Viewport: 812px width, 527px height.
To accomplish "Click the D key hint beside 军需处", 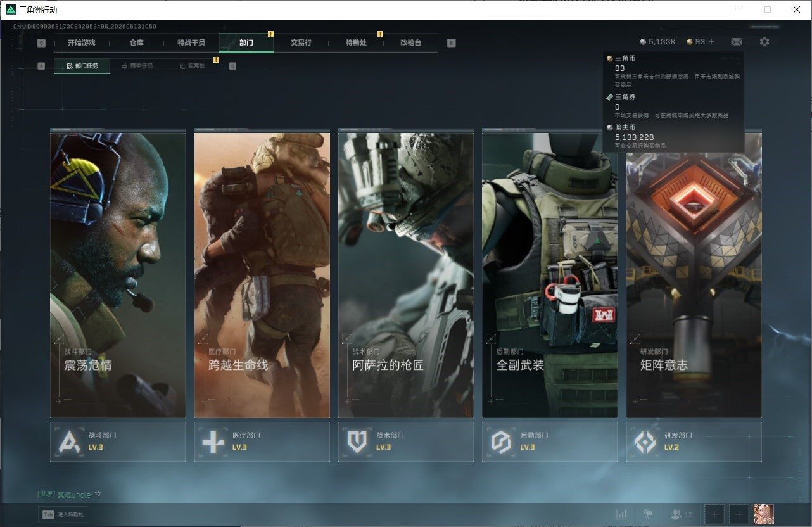I will point(232,66).
